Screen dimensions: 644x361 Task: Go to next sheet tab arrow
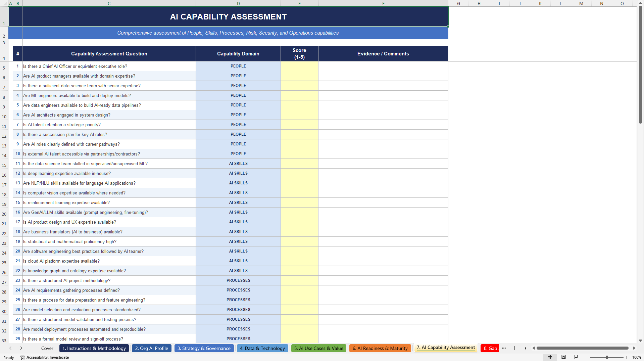21,348
